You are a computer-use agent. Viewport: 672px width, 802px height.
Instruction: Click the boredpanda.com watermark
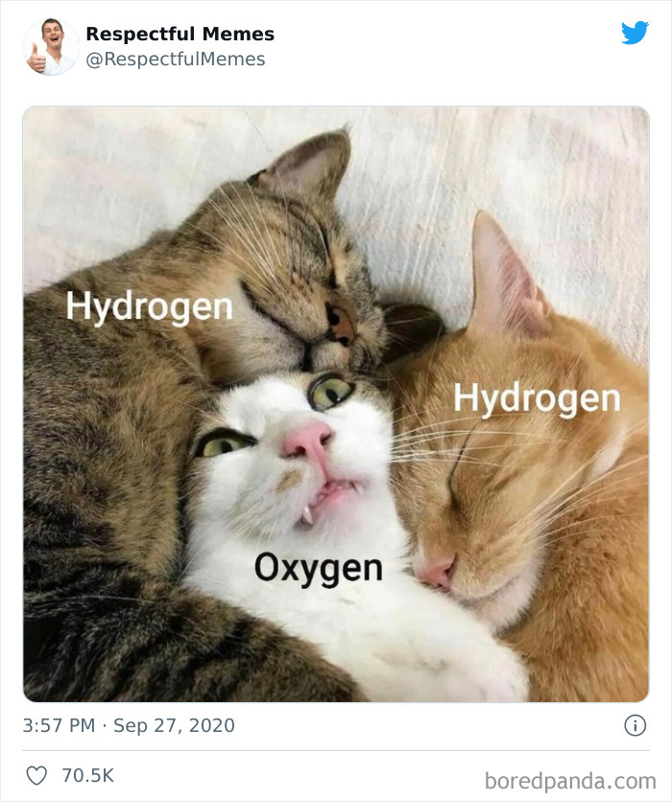click(570, 781)
